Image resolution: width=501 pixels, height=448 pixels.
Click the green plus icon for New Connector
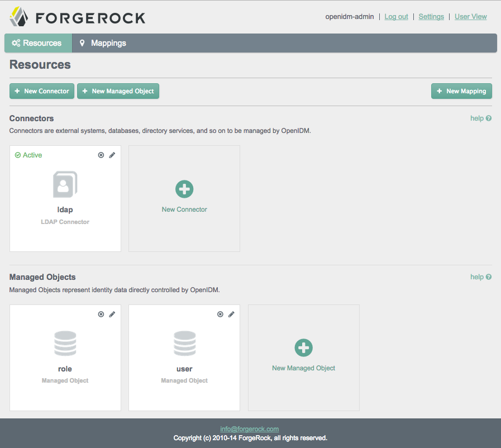tap(184, 189)
